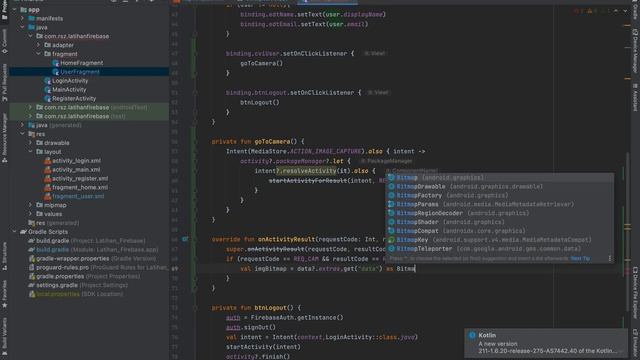640x360 pixels.
Task: Choose BitmapShader completion suggestion
Action: (500, 222)
